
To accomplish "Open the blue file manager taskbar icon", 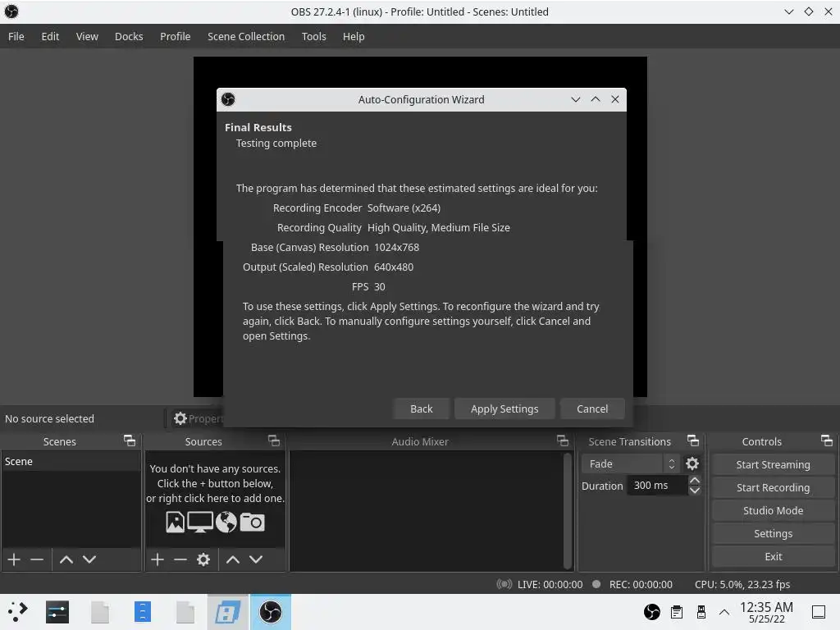I will 143,612.
